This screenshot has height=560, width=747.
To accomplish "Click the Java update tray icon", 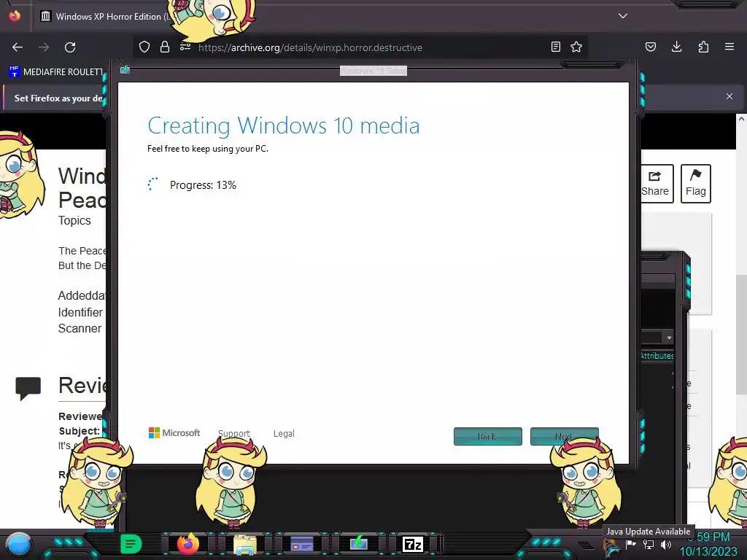I will click(612, 547).
